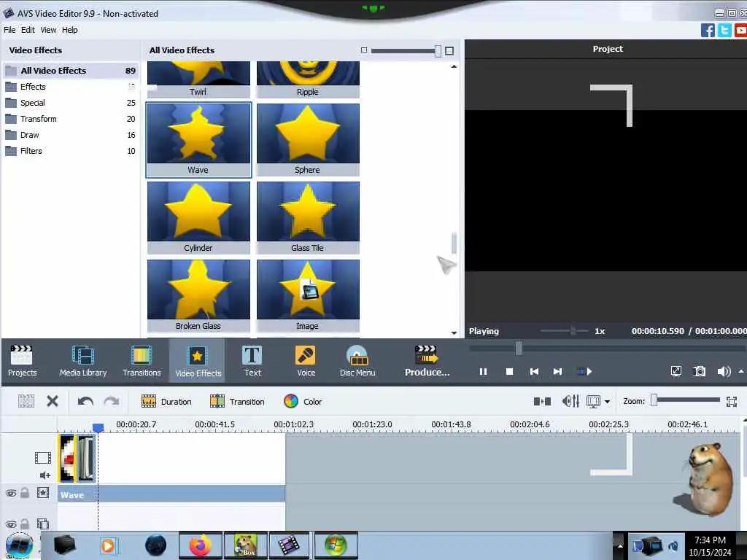The height and width of the screenshot is (560, 747).
Task: Toggle visibility of video effects track
Action: click(x=11, y=494)
